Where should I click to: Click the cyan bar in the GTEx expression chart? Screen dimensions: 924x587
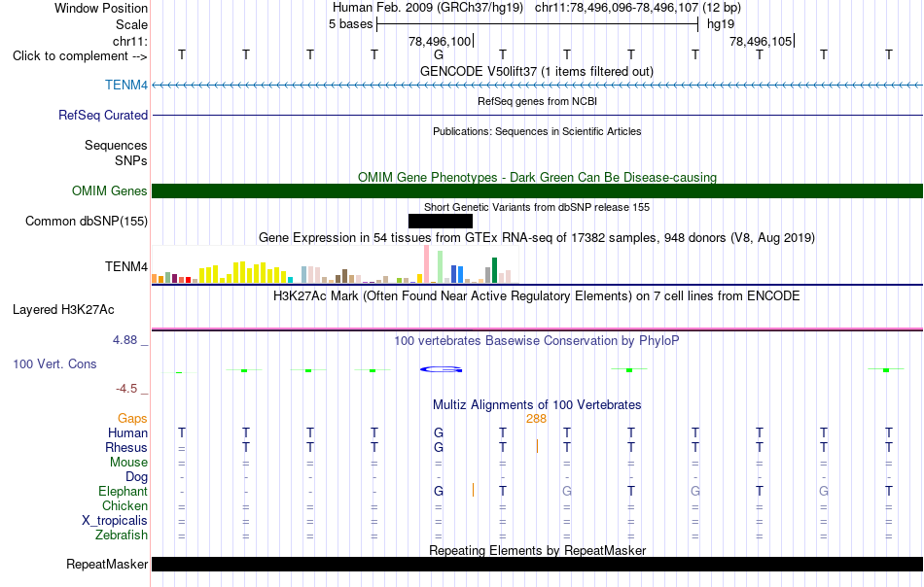coord(290,280)
